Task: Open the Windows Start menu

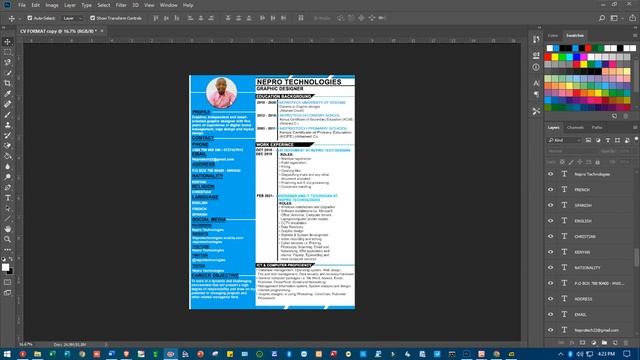Action: (x=7, y=354)
